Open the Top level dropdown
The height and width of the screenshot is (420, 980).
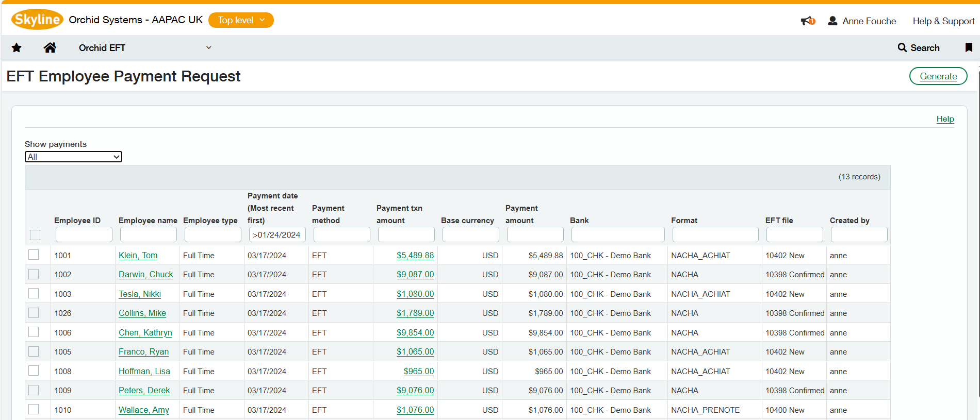click(x=241, y=20)
